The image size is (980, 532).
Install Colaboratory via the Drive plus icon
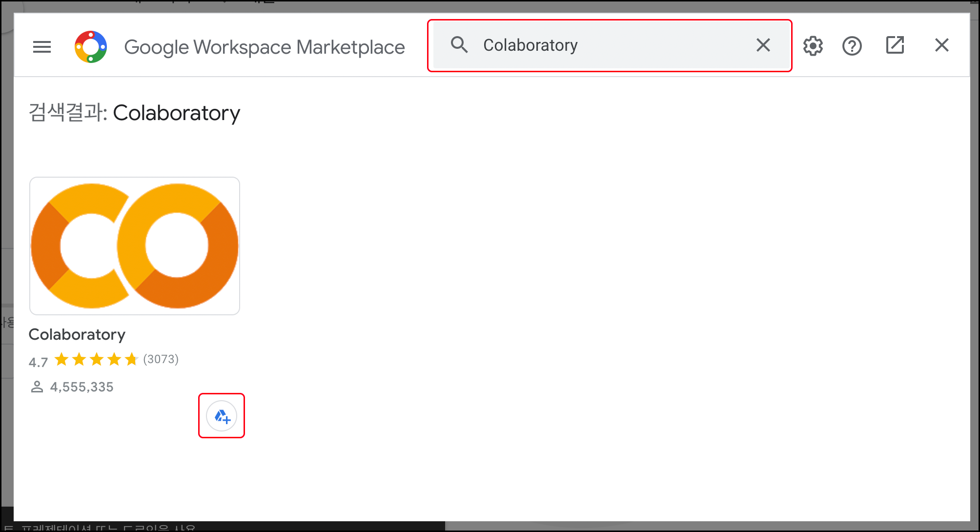click(x=222, y=416)
